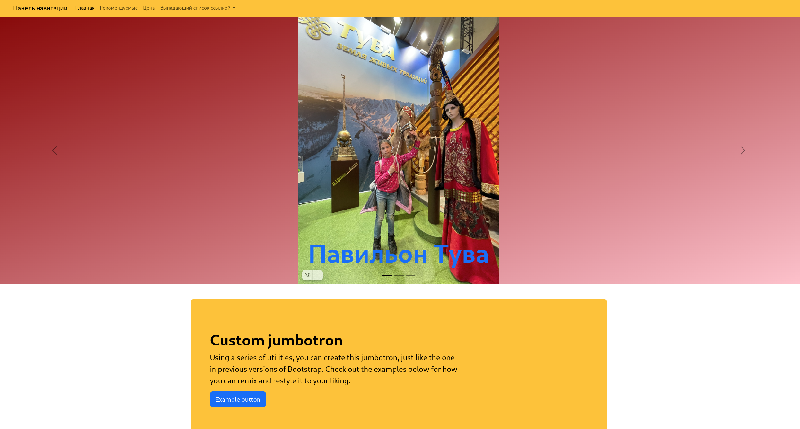Click the jumbotron paragraph starting with 'Using a series'
Viewport: 800px width, 429px height.
coord(333,369)
